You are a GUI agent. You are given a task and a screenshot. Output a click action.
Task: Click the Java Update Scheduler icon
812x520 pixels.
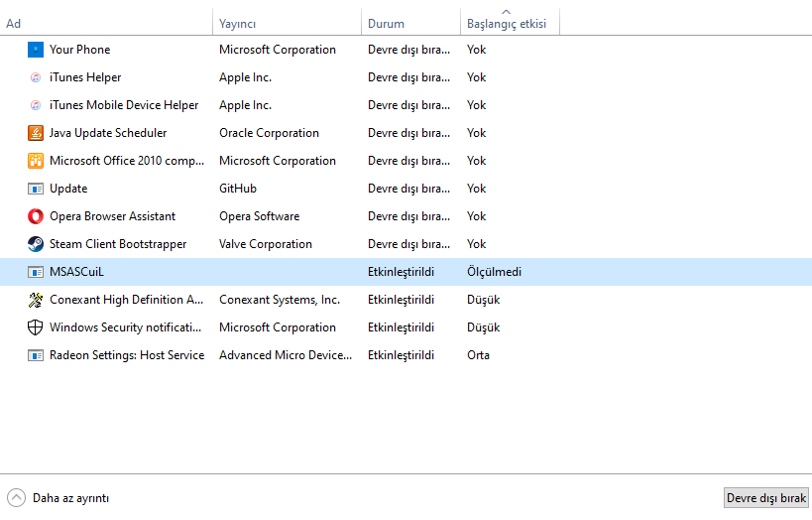click(x=36, y=133)
